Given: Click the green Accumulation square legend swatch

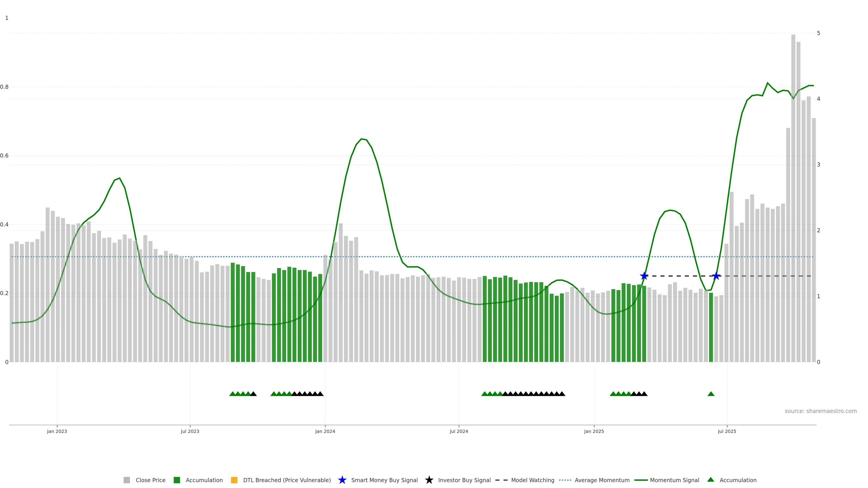Looking at the screenshot, I should [177, 480].
